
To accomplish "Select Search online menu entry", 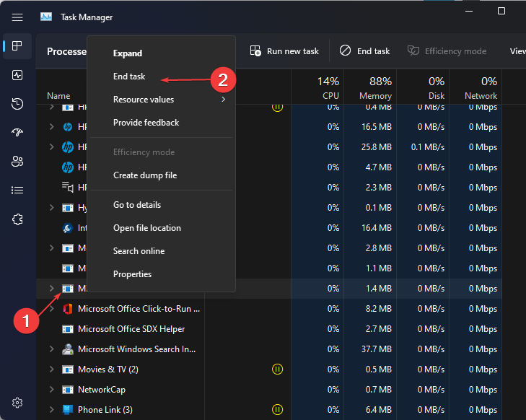I will coord(162,251).
